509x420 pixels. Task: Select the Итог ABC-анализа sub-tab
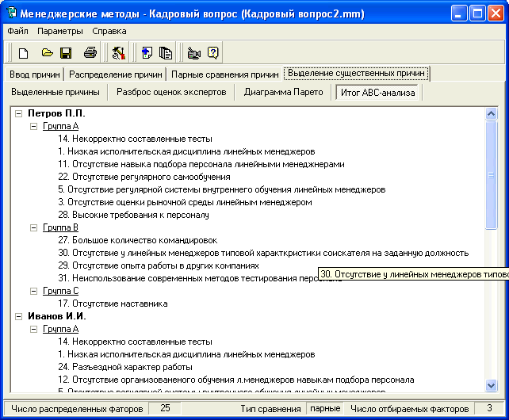377,93
